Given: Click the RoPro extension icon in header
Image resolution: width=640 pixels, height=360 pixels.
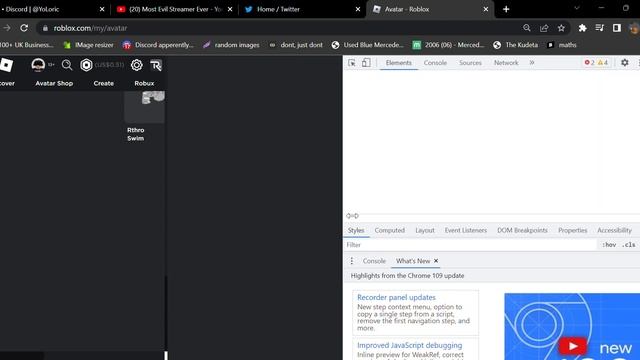Looking at the screenshot, I should coord(156,65).
